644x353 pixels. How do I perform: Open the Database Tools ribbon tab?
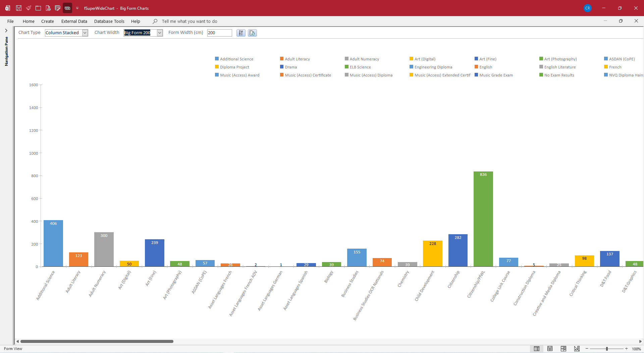pos(109,21)
